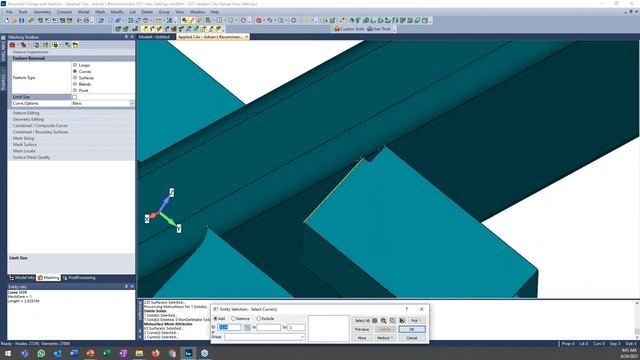Click the 'by' increment input field
The width and height of the screenshot is (640, 360).
click(x=297, y=327)
